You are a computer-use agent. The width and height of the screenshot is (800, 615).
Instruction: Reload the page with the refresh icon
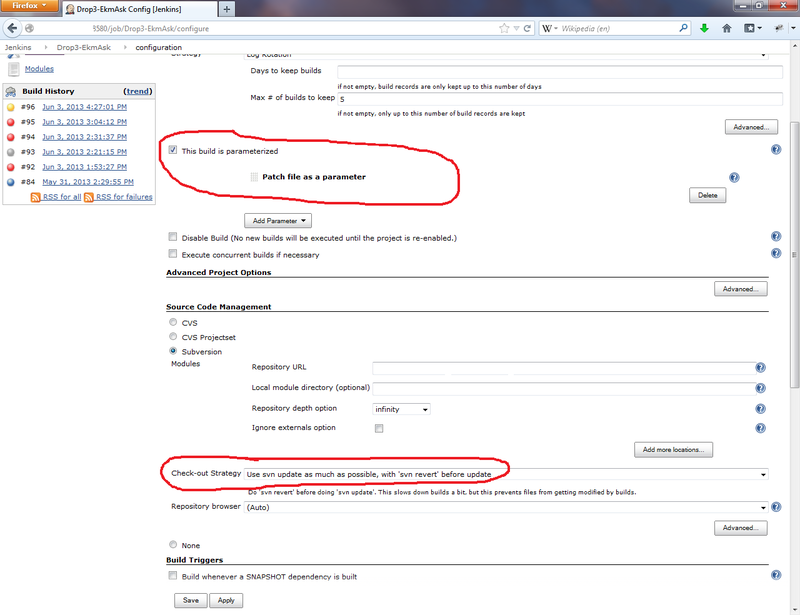pyautogui.click(x=527, y=29)
